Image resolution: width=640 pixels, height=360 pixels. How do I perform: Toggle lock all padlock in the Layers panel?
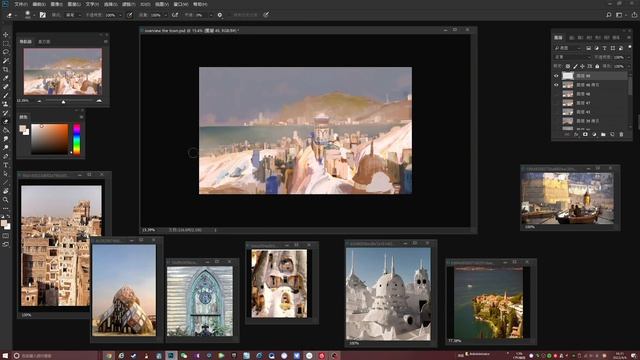[597, 66]
